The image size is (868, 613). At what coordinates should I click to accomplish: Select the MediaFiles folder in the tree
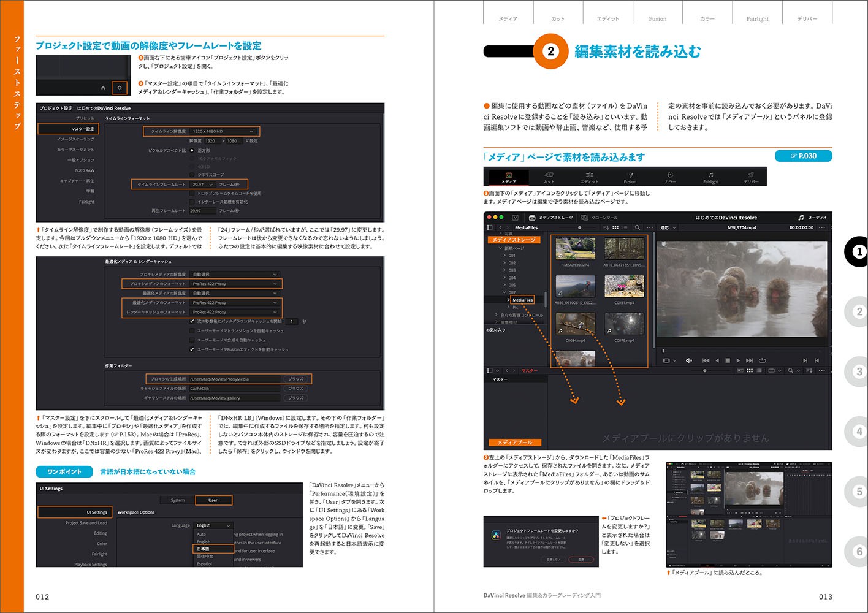522,300
